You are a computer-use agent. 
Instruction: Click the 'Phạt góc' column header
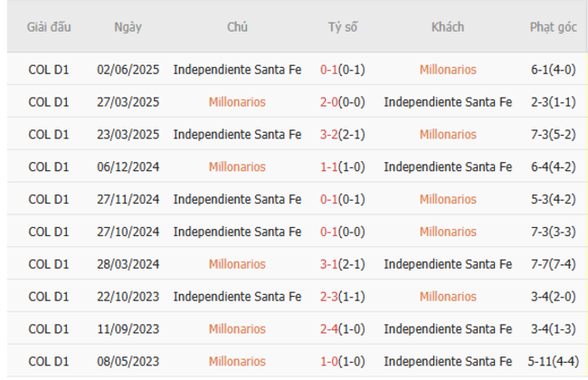[554, 27]
